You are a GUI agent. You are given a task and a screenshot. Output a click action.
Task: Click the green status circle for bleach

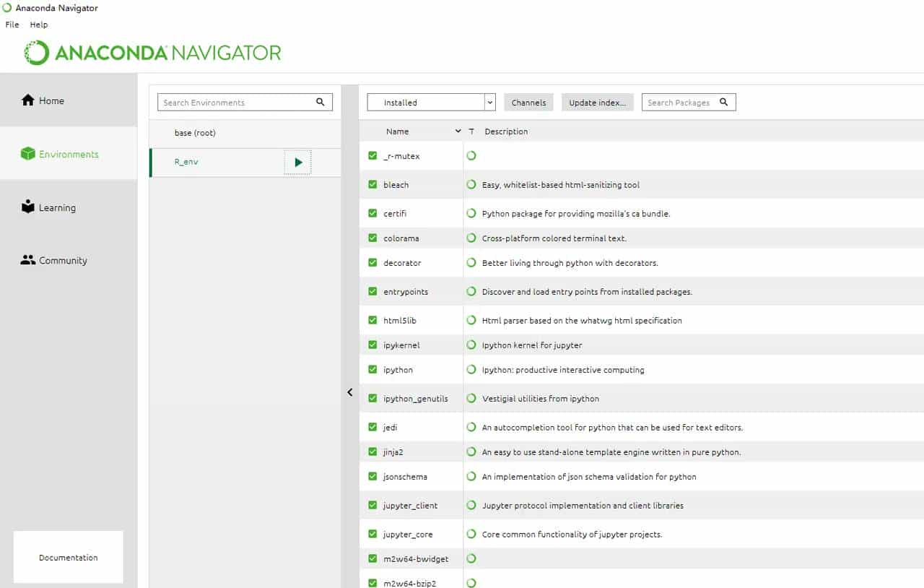tap(471, 185)
